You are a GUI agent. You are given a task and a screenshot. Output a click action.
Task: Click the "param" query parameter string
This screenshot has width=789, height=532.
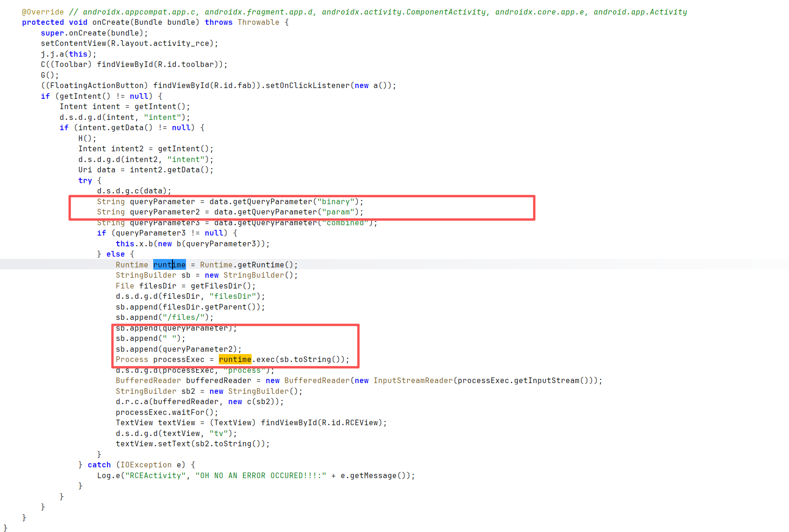(x=338, y=212)
